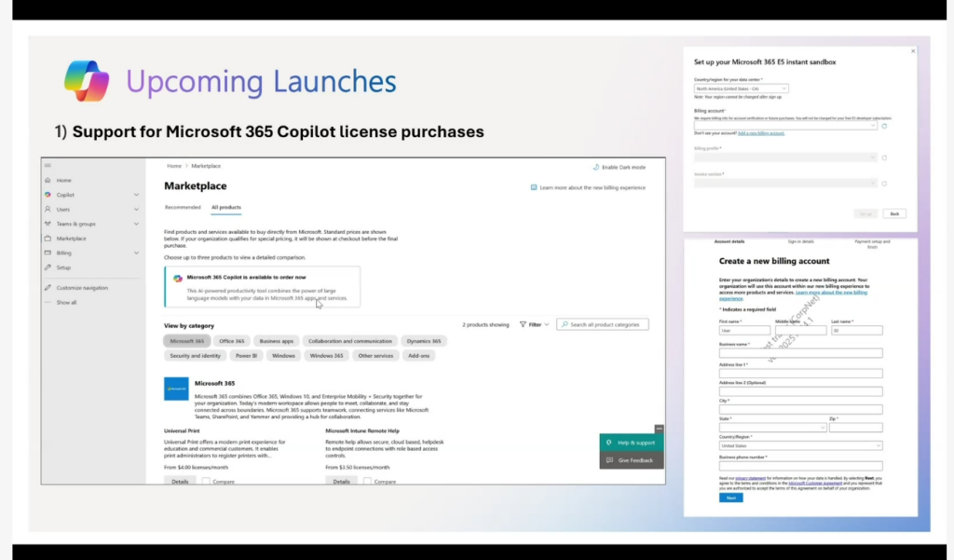
Task: Click the Enable Dark mode moon icon
Action: pyautogui.click(x=595, y=167)
